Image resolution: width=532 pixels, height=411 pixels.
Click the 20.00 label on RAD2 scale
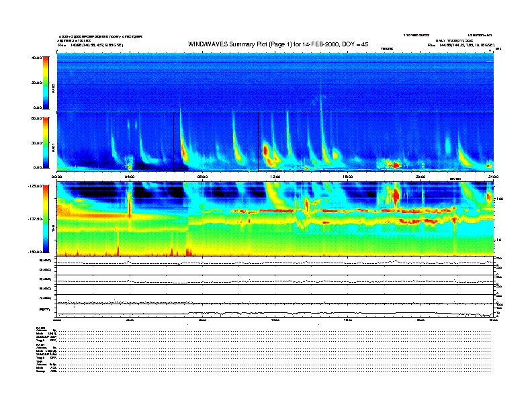point(37,83)
